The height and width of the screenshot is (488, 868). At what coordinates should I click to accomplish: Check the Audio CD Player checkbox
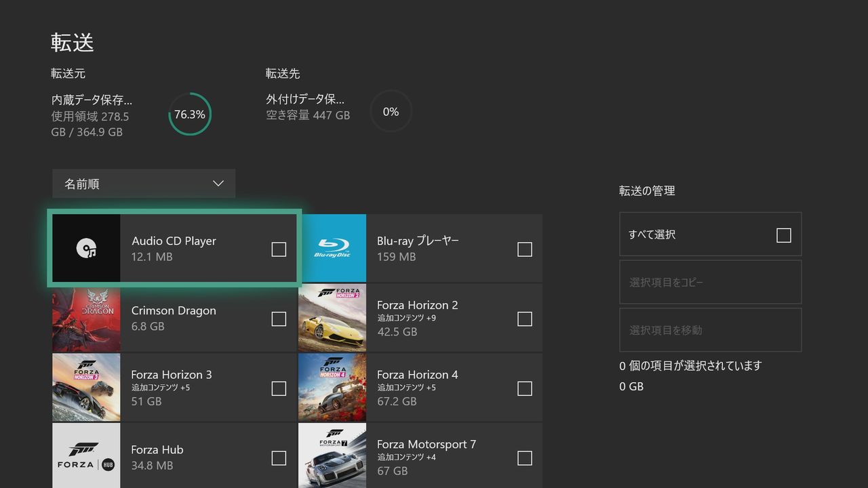[279, 249]
